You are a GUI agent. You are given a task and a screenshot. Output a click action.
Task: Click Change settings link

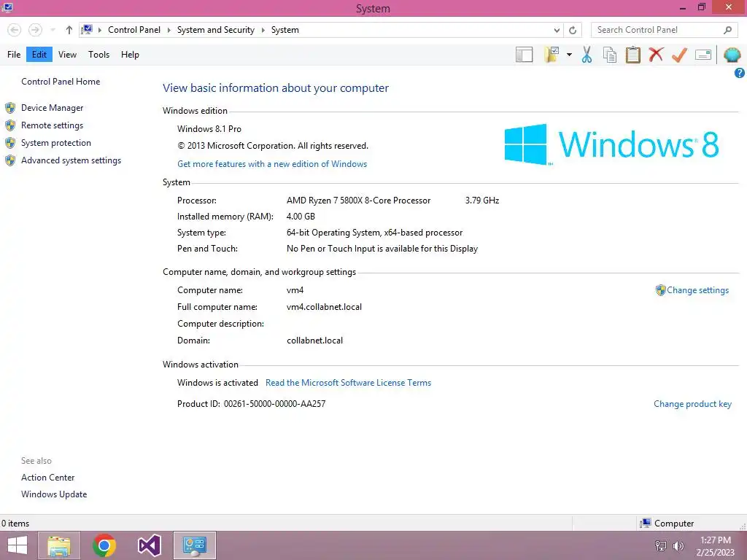click(697, 290)
